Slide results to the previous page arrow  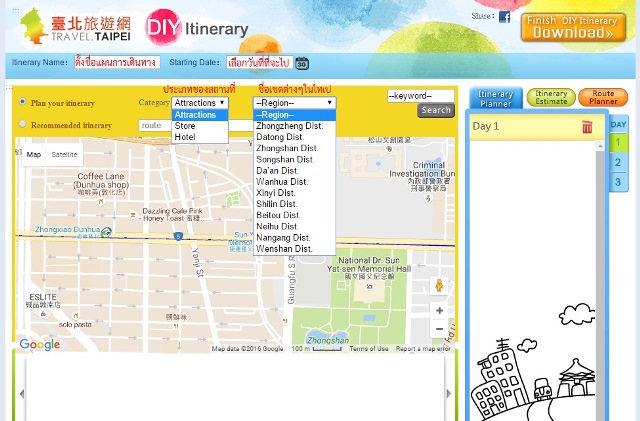click(x=22, y=394)
